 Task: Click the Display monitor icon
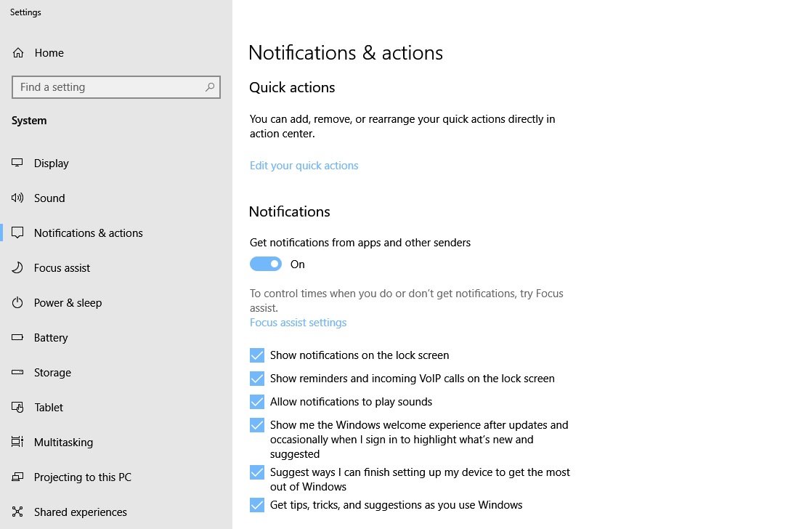[18, 163]
